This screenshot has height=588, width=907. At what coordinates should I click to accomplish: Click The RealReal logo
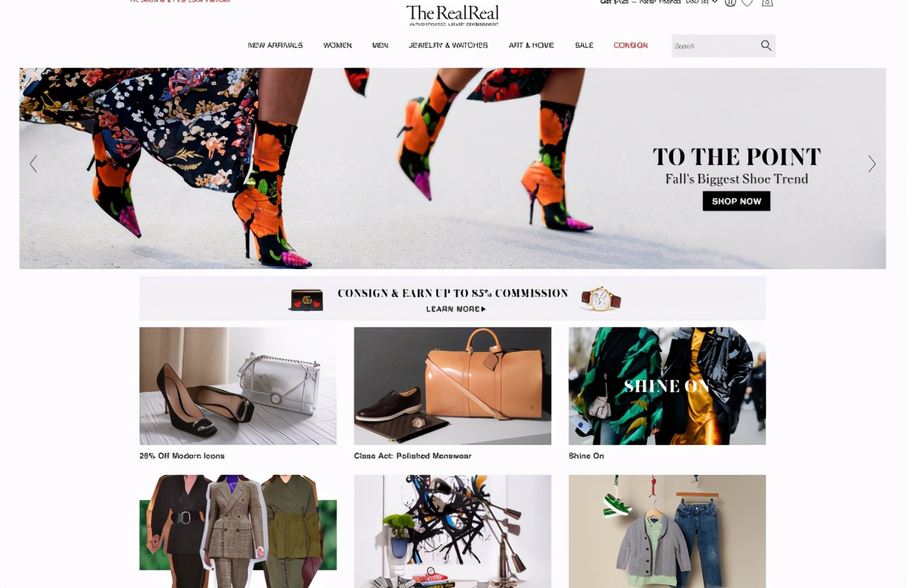[x=453, y=15]
